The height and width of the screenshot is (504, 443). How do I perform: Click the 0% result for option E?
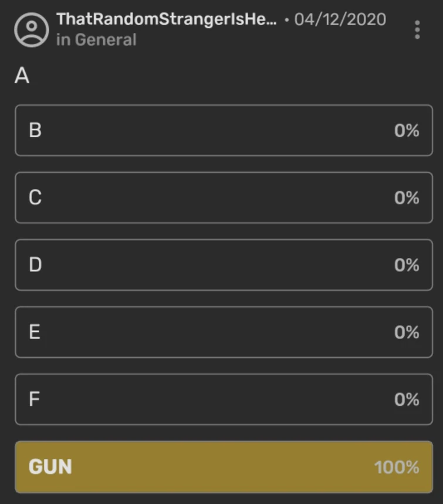[407, 332]
